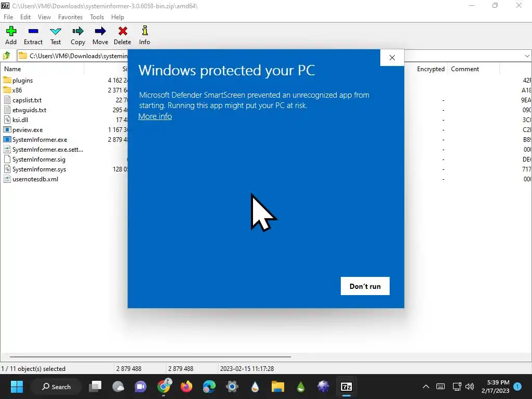Click the More info link
Image resolution: width=532 pixels, height=399 pixels.
(x=155, y=116)
